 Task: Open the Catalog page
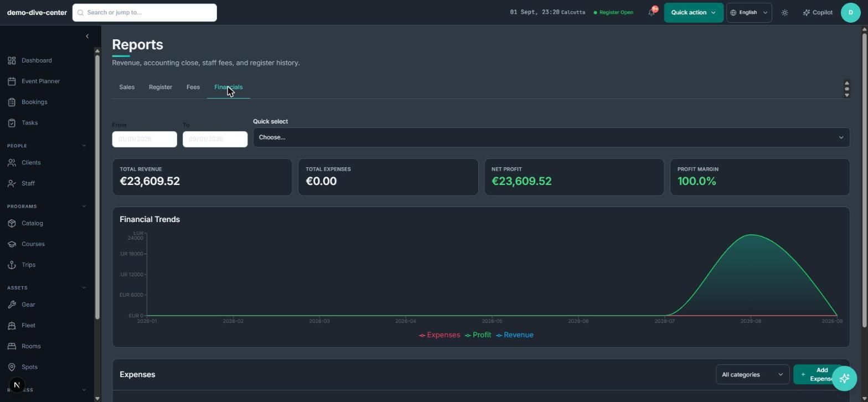click(32, 223)
